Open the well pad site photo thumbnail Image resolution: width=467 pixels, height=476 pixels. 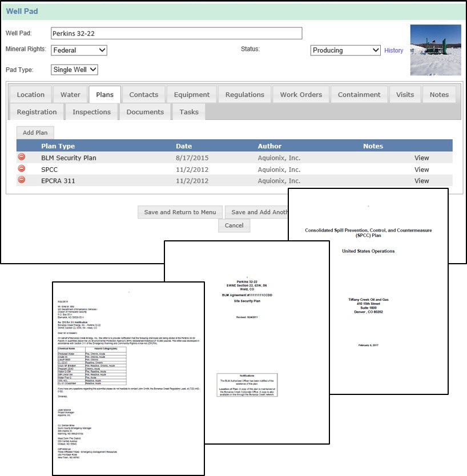pyautogui.click(x=436, y=50)
